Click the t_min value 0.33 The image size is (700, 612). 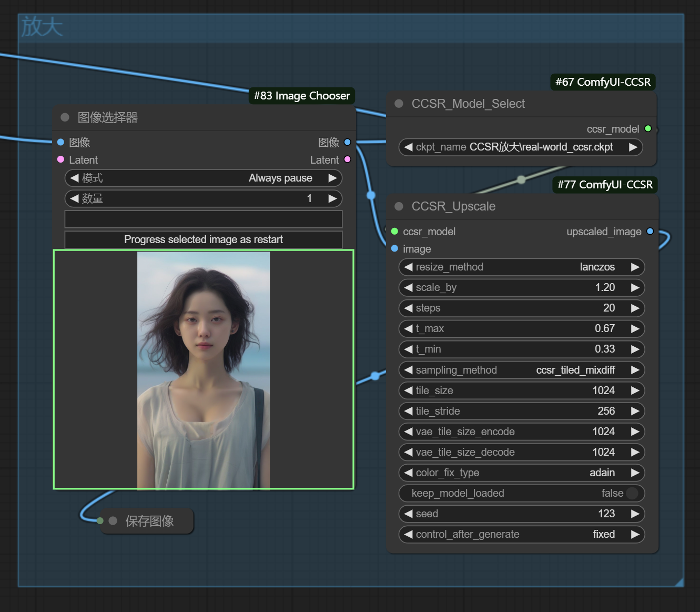[605, 349]
